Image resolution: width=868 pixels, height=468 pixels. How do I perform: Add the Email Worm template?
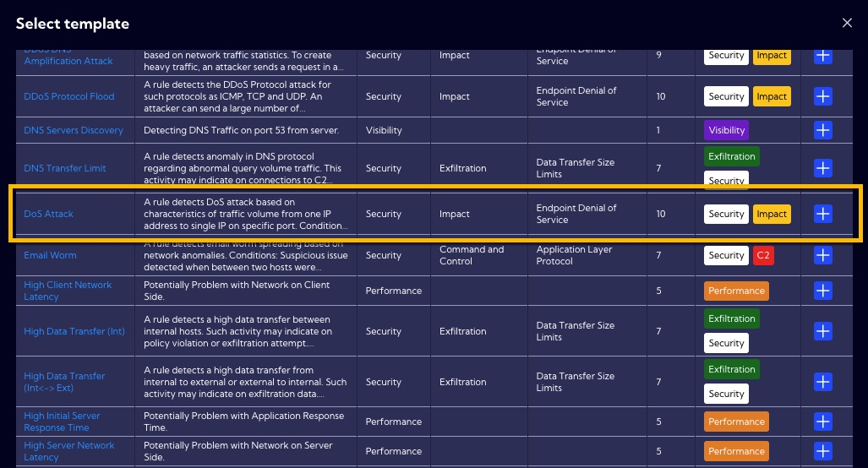coord(822,256)
